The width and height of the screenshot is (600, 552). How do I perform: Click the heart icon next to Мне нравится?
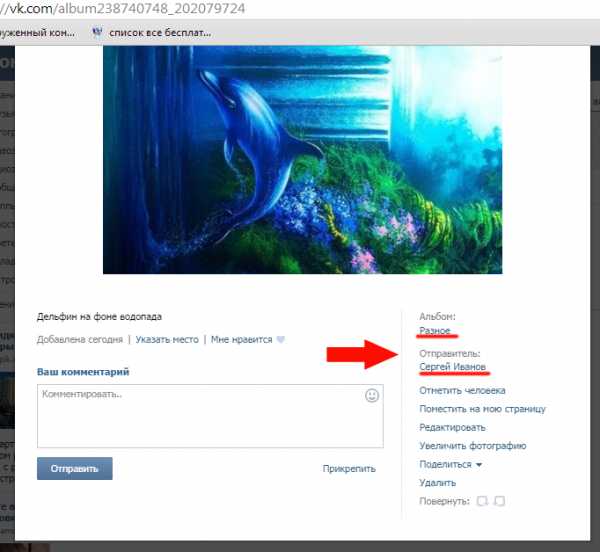[x=280, y=339]
